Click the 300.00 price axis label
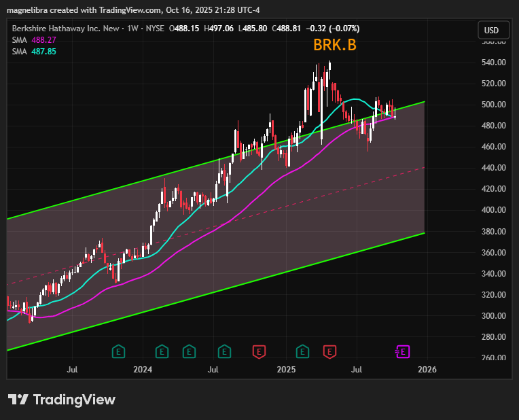519x420 pixels. [x=494, y=315]
